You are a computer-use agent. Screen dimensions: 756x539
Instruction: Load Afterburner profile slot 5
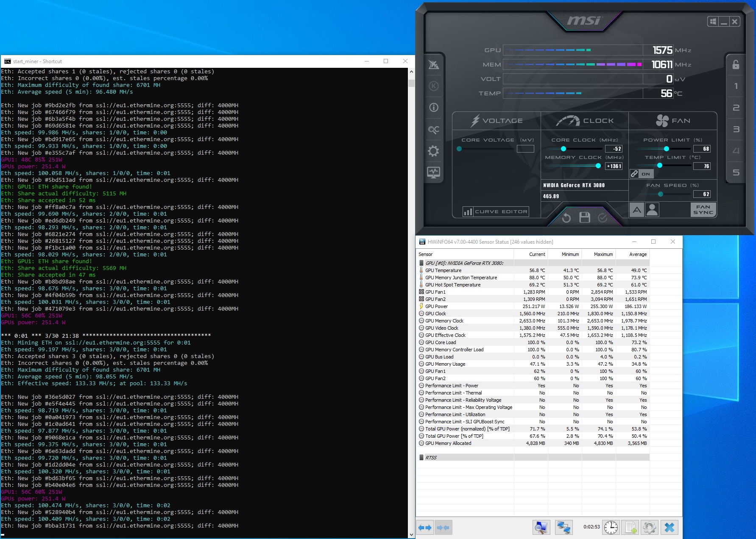tap(736, 172)
